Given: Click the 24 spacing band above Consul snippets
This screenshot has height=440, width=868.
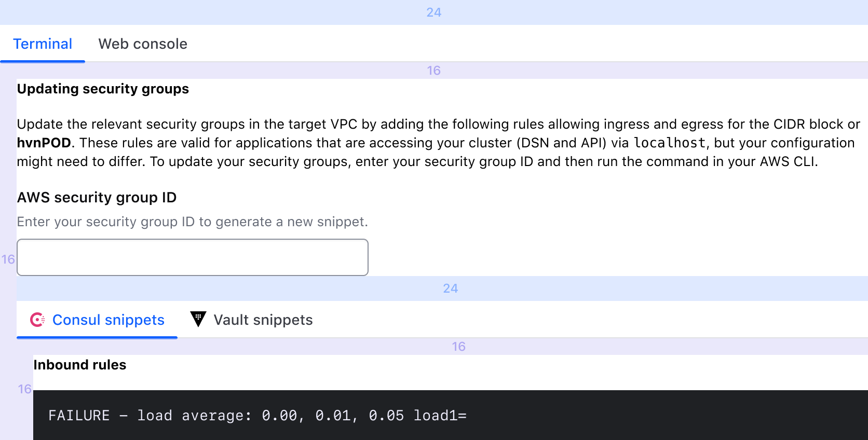Looking at the screenshot, I should click(x=450, y=288).
